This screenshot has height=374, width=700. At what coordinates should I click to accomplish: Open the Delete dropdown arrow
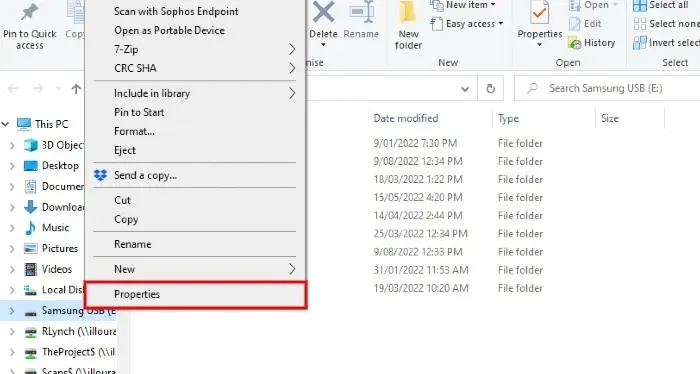323,45
